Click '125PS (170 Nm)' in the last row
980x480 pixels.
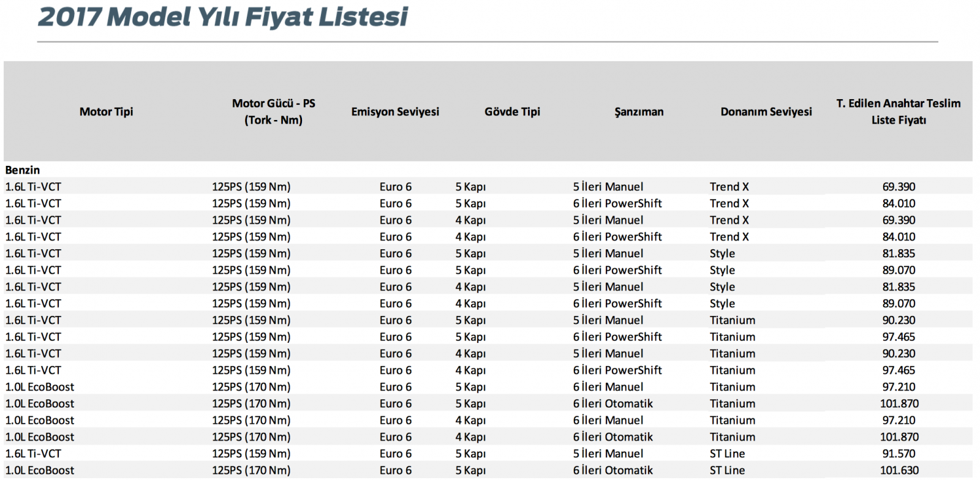tap(251, 470)
